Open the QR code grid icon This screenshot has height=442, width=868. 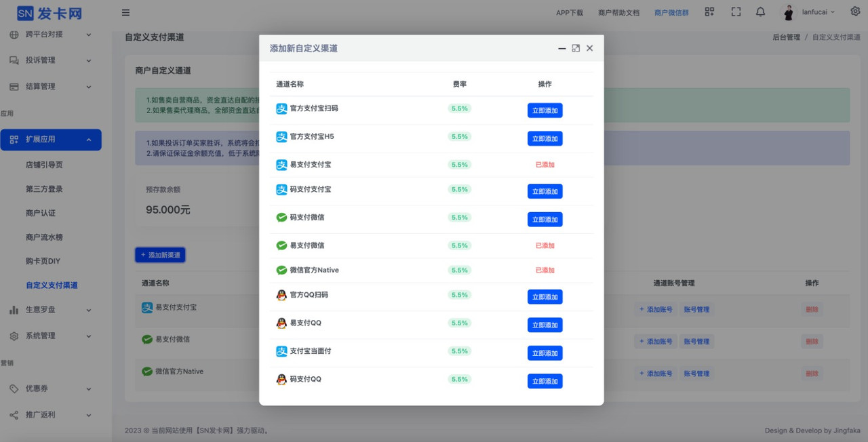[x=709, y=12]
